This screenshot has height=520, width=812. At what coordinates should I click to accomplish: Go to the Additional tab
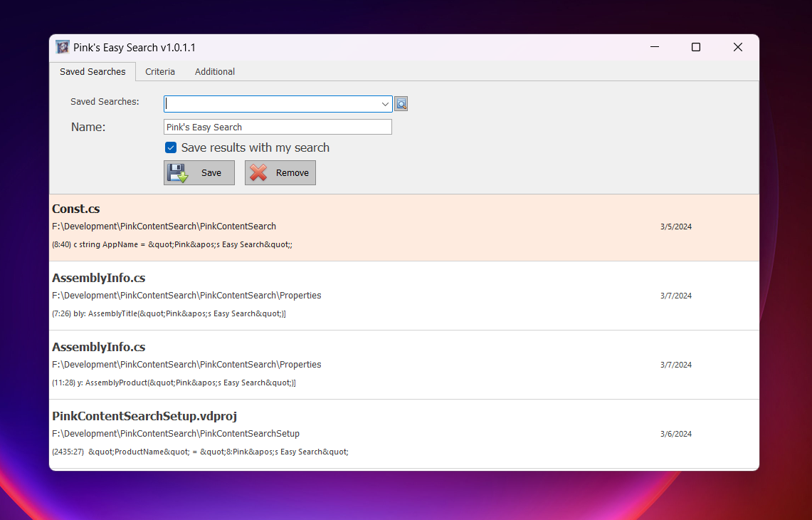(215, 72)
